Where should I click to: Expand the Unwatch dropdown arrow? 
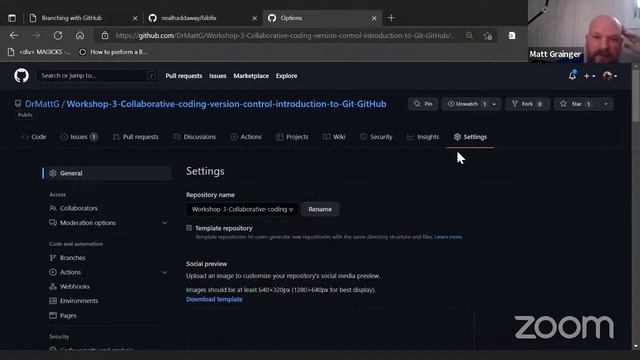[x=494, y=104]
